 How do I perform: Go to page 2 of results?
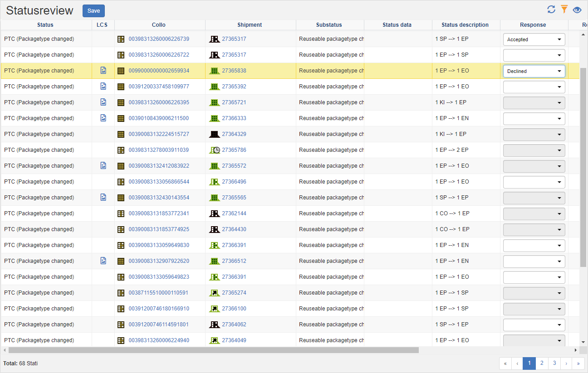point(542,363)
